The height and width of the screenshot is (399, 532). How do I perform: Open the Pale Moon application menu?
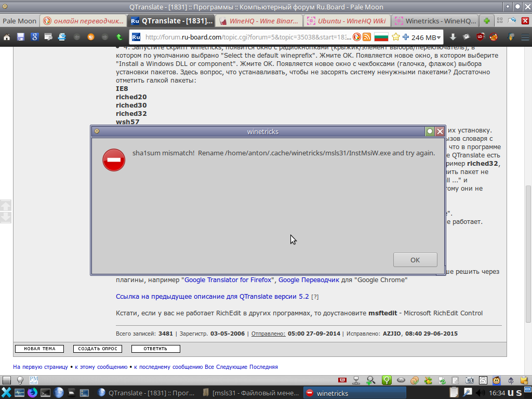[x=19, y=21]
